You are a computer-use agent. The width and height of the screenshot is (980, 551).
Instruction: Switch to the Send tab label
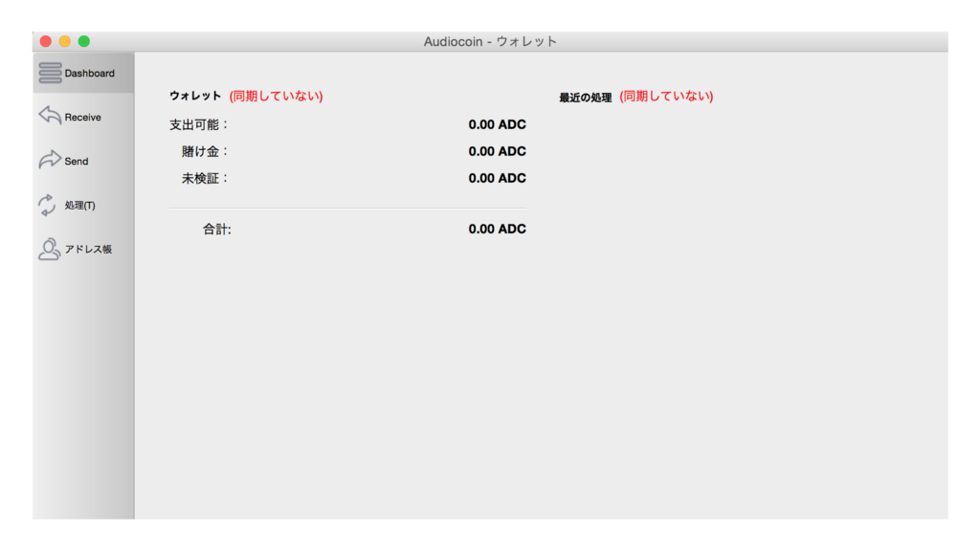coord(77,161)
